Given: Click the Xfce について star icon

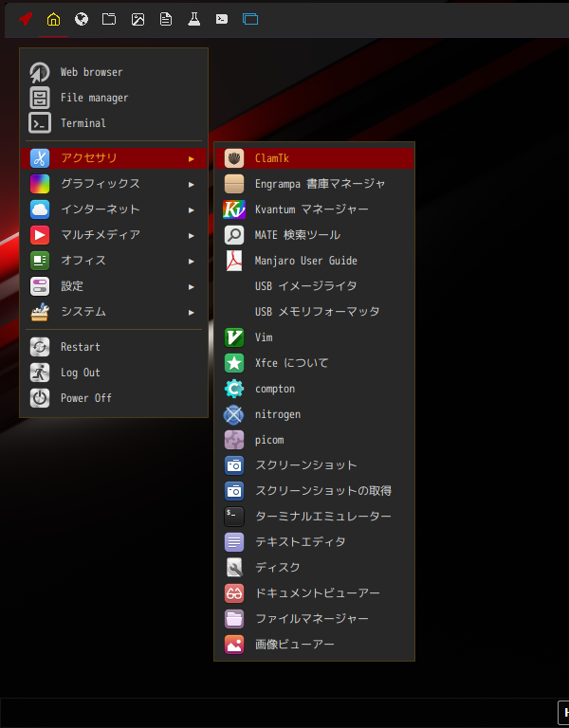Looking at the screenshot, I should (x=234, y=363).
